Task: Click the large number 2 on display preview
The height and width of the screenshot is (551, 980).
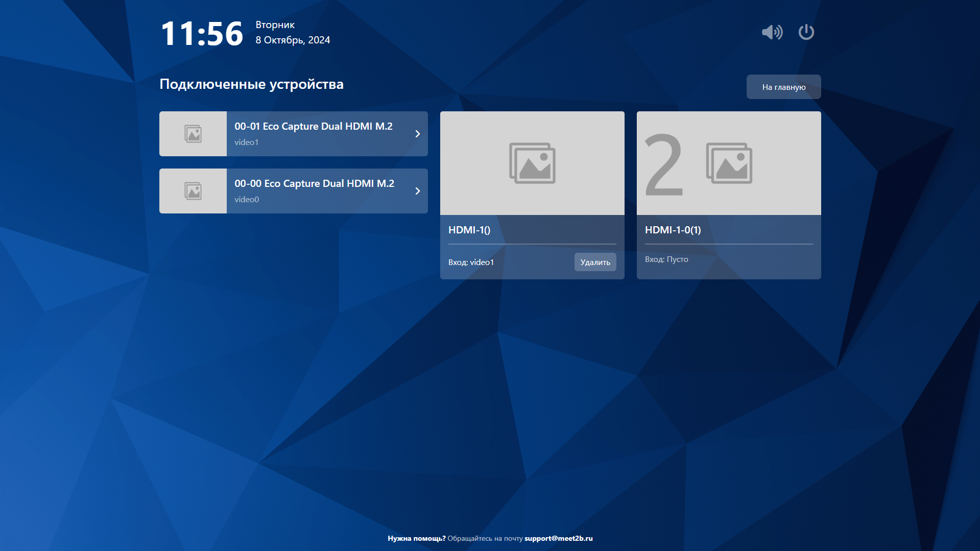Action: coord(663,164)
